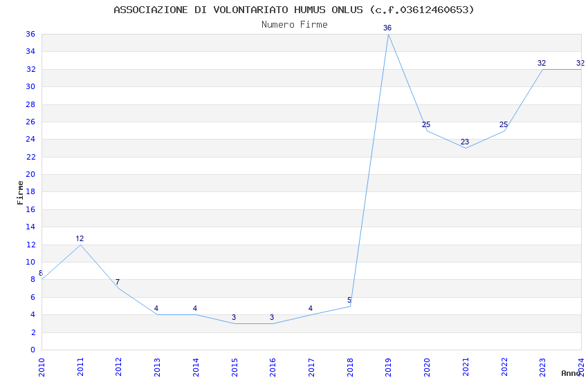Screen dimensions: 588x380
Task: Click the y-axis tick value 16
Action: [x=30, y=209]
